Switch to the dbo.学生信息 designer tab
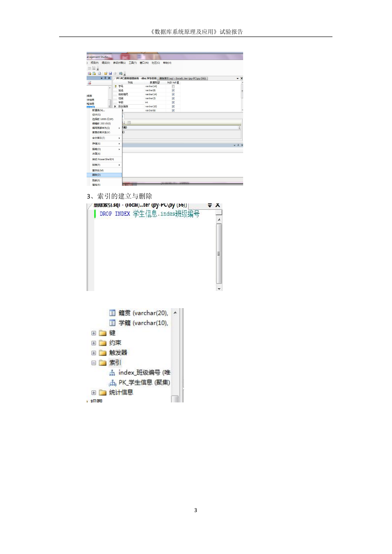This screenshot has width=392, height=554. [x=136, y=78]
